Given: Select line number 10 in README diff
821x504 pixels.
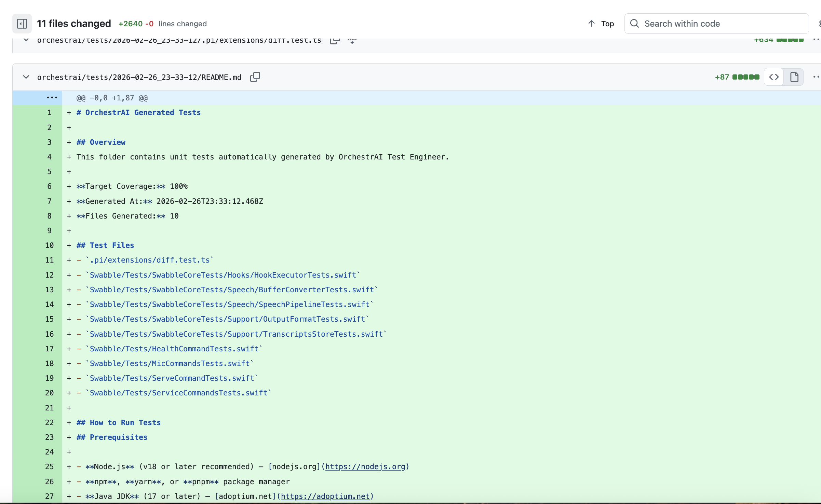Looking at the screenshot, I should (50, 246).
